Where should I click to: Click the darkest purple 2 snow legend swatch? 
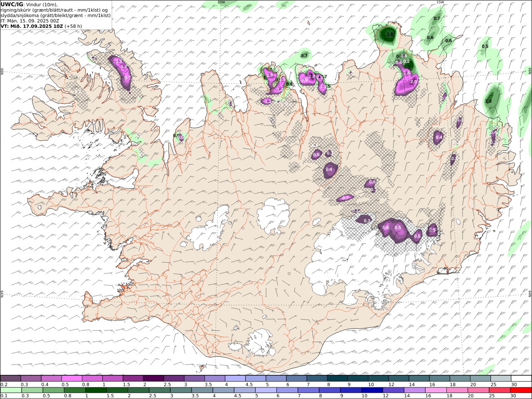pos(153,378)
